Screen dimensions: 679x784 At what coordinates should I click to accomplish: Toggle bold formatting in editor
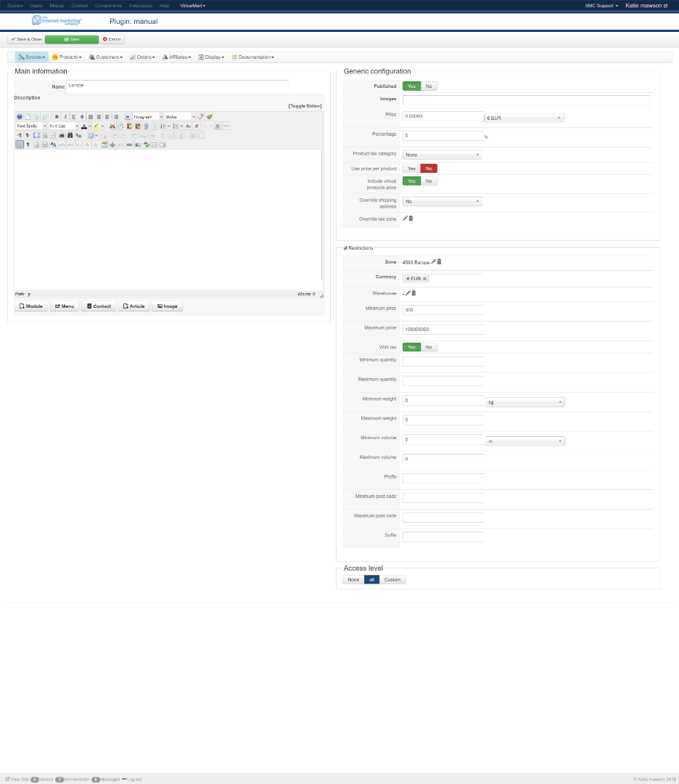point(57,116)
